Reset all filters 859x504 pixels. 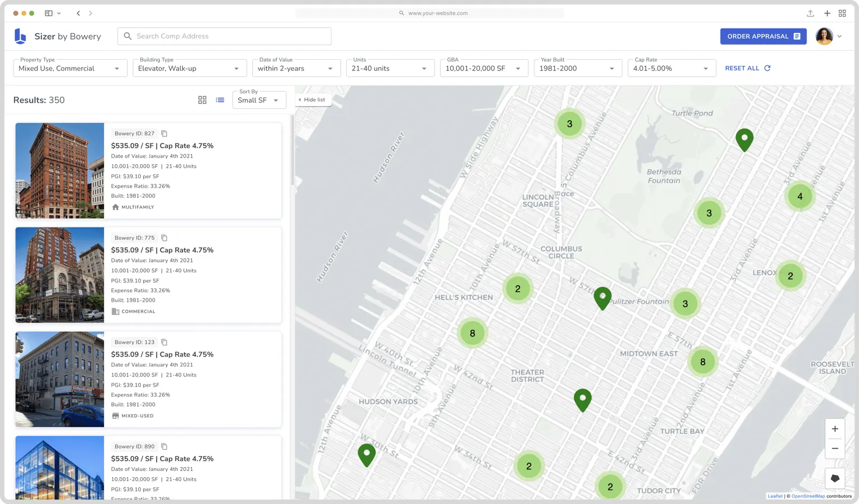[x=748, y=68]
